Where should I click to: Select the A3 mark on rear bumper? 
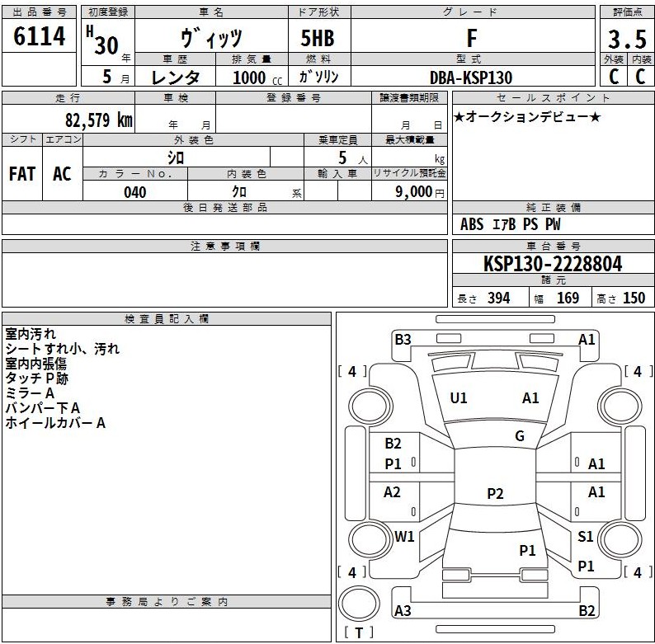[403, 610]
